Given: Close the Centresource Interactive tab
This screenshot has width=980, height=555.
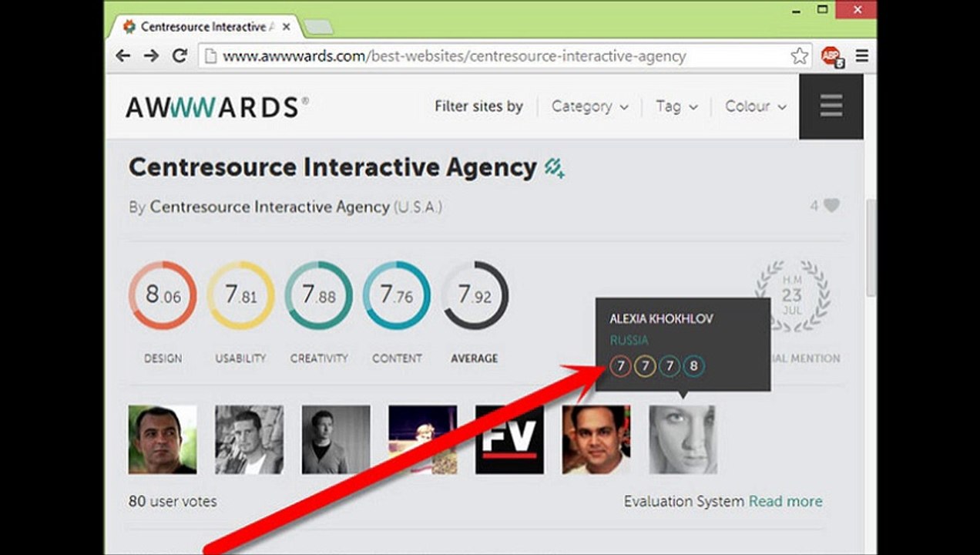Looking at the screenshot, I should [287, 26].
